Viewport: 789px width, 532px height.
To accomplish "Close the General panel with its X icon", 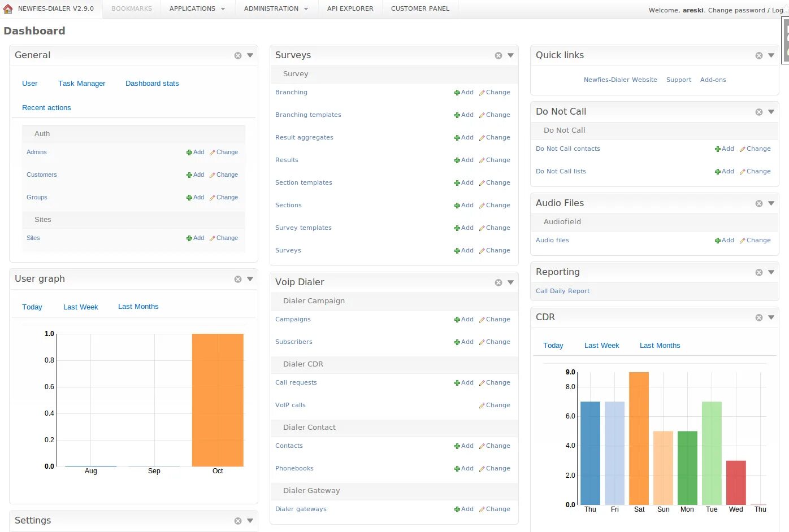I will (x=238, y=55).
